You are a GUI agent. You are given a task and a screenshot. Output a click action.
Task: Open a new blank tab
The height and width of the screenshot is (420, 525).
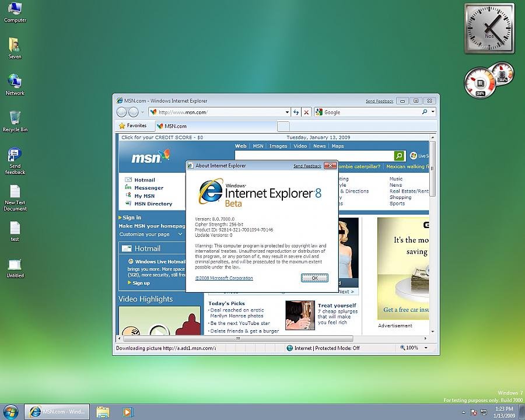pos(283,126)
